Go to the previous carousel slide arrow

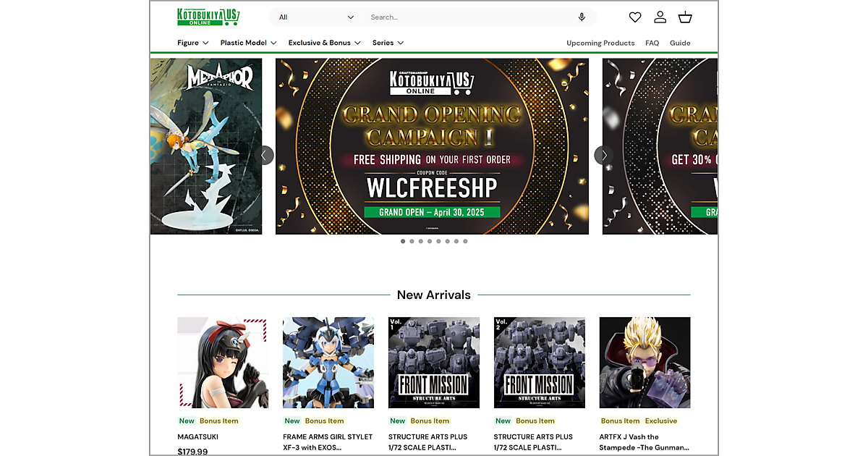(264, 155)
